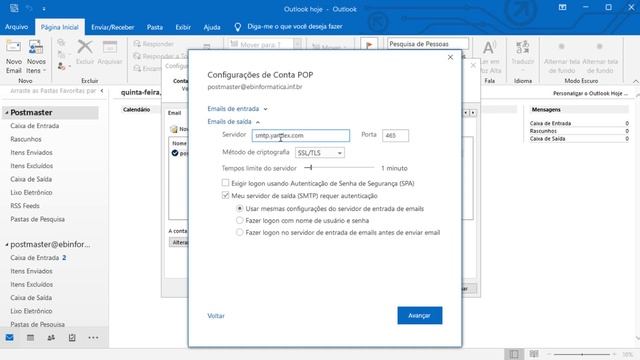Switch to the Página Inicial tab

pos(60,27)
